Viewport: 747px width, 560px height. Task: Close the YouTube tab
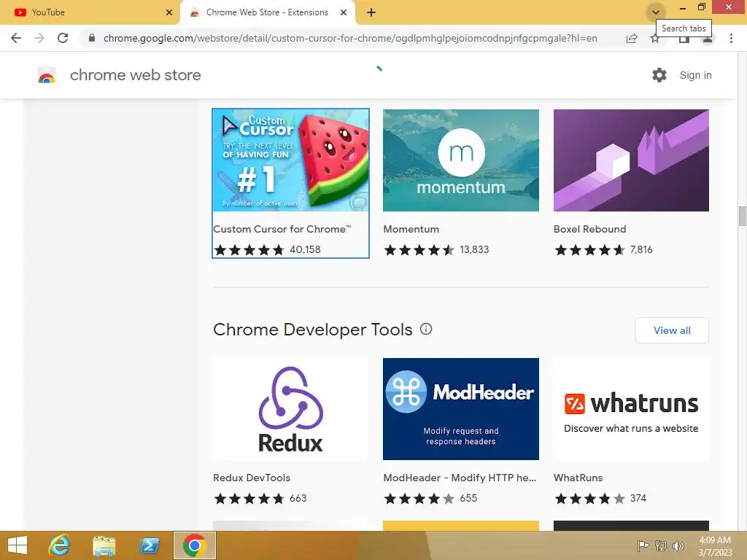point(169,12)
